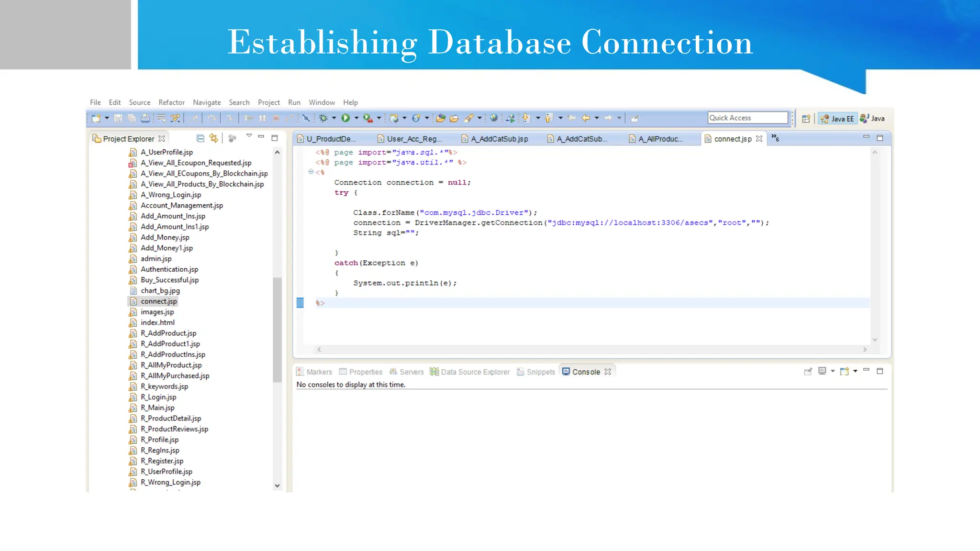
Task: Close the connect.jsp editor tab
Action: [759, 139]
